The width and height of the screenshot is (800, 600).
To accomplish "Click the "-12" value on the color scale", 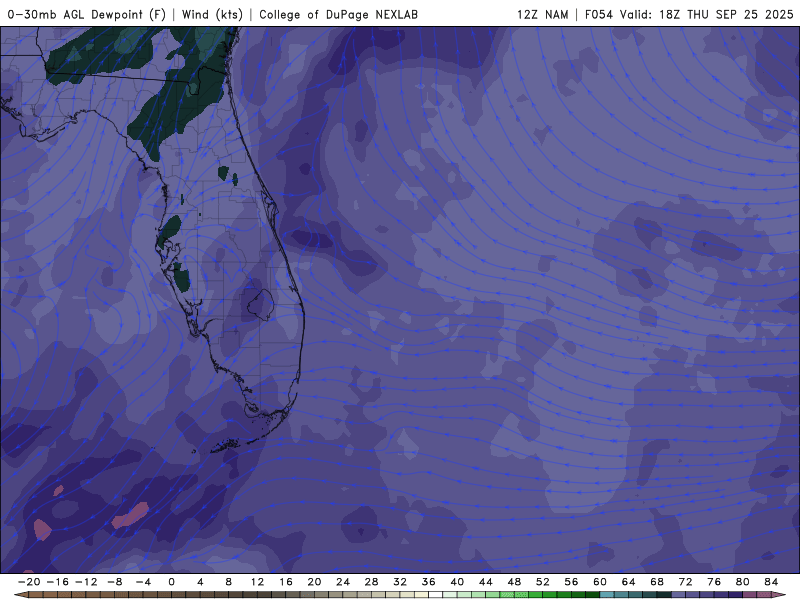I will pos(86,582).
